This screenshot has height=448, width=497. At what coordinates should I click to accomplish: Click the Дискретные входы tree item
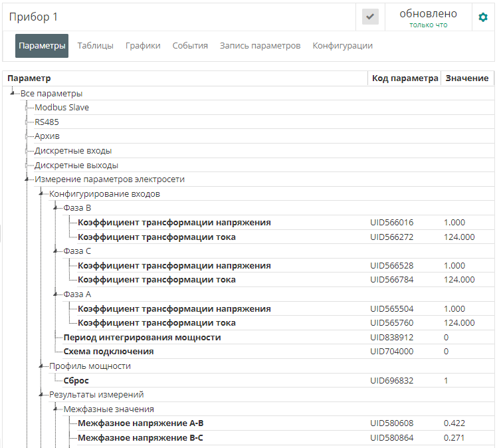click(73, 151)
